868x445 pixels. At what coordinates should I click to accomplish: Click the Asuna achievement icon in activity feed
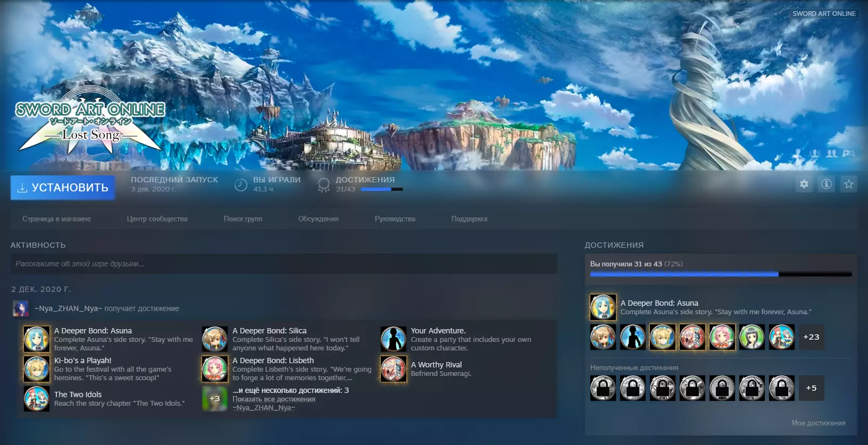(37, 339)
